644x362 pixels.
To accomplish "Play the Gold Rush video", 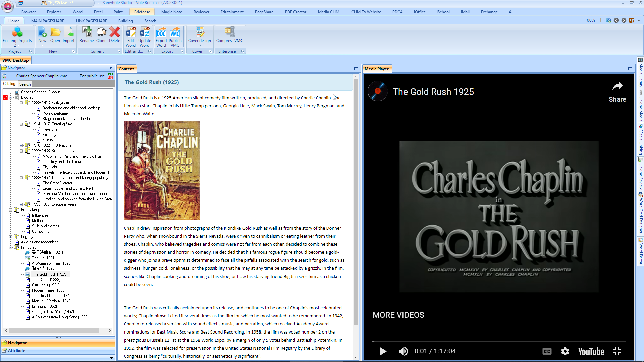I will (x=383, y=351).
